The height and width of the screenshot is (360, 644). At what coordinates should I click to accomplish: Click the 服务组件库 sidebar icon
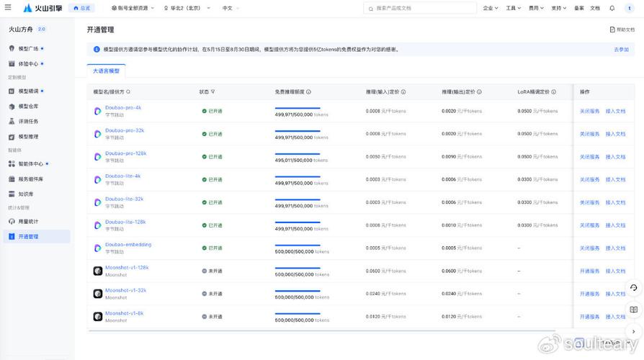[x=12, y=179]
